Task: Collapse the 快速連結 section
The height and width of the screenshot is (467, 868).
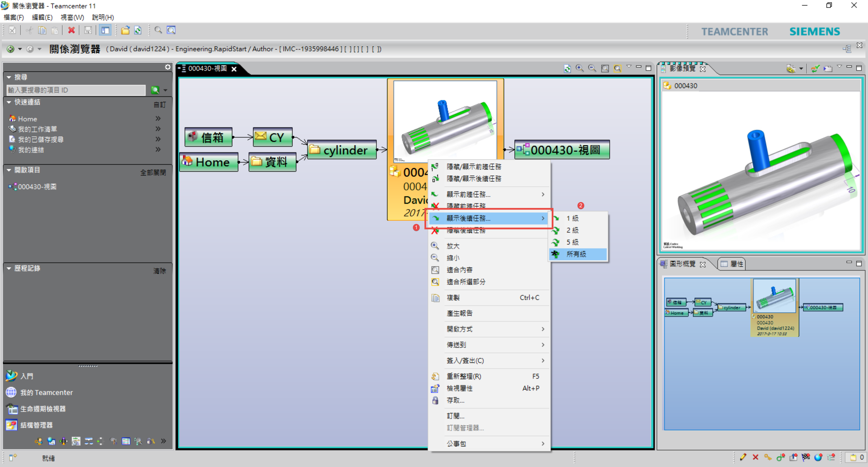Action: [9, 102]
